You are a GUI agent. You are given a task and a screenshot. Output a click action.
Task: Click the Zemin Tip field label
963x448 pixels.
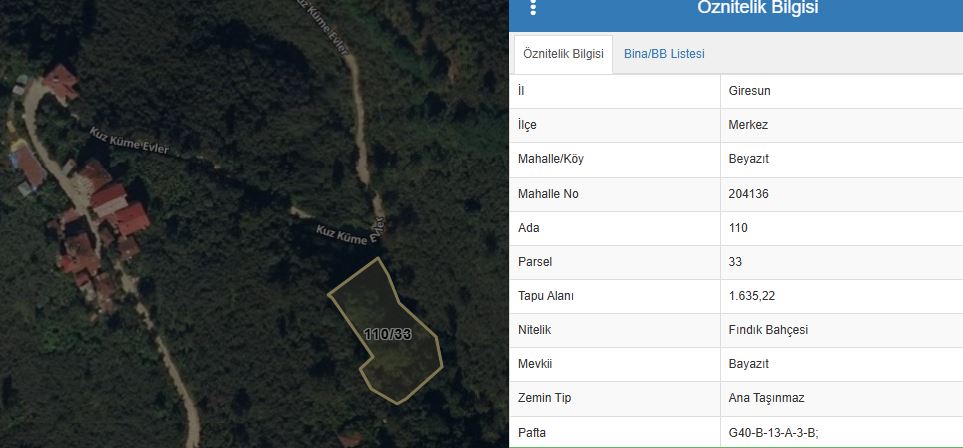point(544,398)
